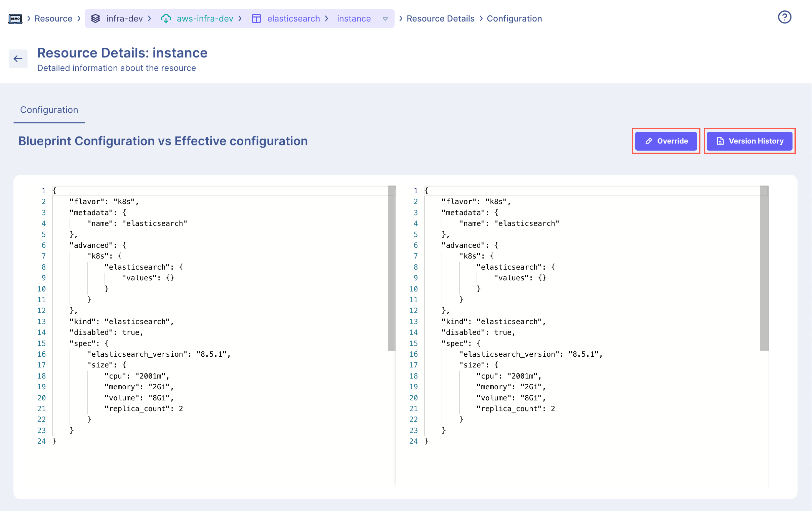The image size is (812, 511).
Task: Open Resource Details in breadcrumb
Action: pos(440,18)
